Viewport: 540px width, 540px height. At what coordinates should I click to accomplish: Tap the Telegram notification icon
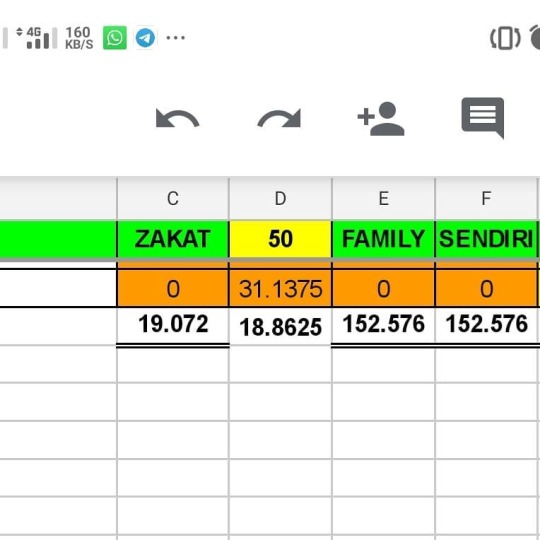click(145, 38)
